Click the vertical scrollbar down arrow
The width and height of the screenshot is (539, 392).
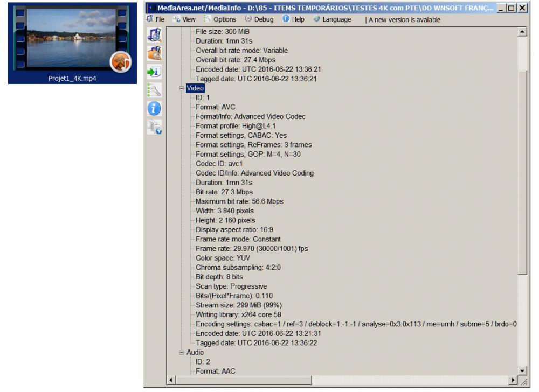pyautogui.click(x=522, y=370)
